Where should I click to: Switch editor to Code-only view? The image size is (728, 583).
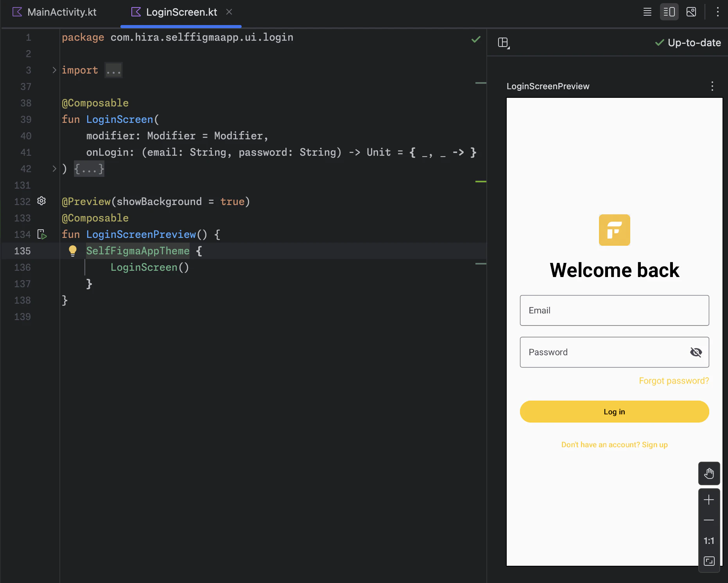[647, 12]
